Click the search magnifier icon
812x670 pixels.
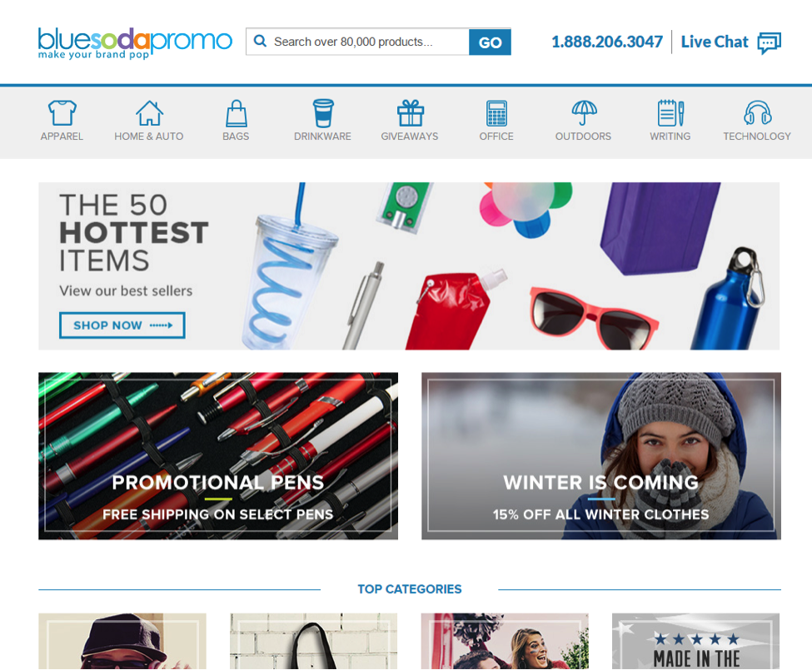point(260,41)
